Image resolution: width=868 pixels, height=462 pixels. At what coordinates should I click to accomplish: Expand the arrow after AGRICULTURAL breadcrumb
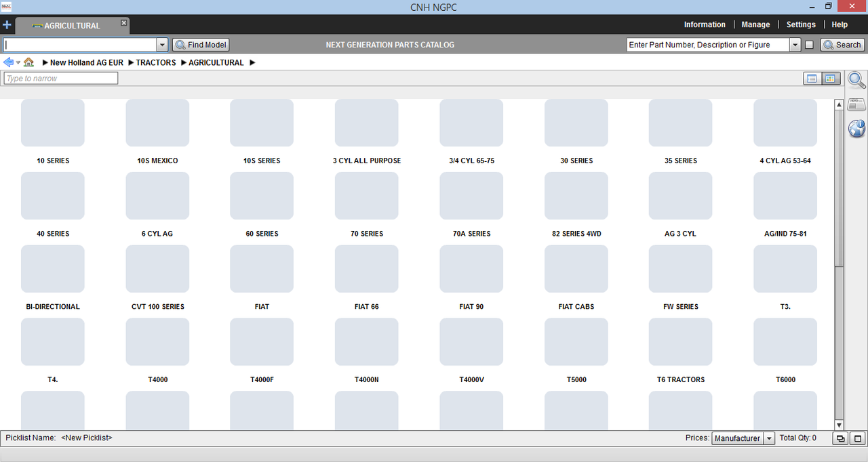(252, 62)
